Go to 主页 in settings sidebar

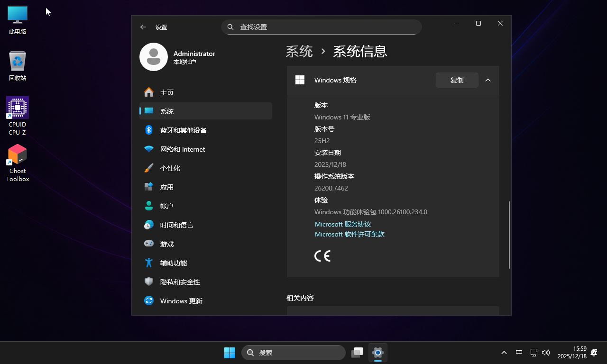[167, 92]
